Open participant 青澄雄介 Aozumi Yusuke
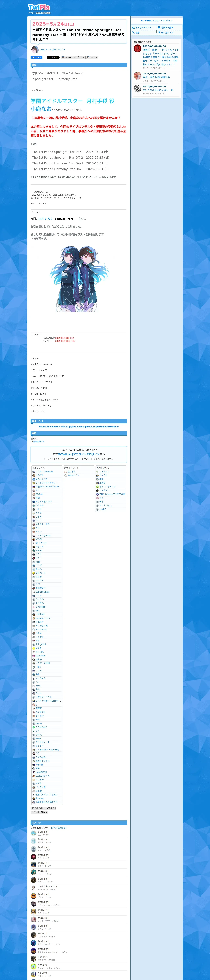This screenshot has height=980, width=210. click(47, 487)
